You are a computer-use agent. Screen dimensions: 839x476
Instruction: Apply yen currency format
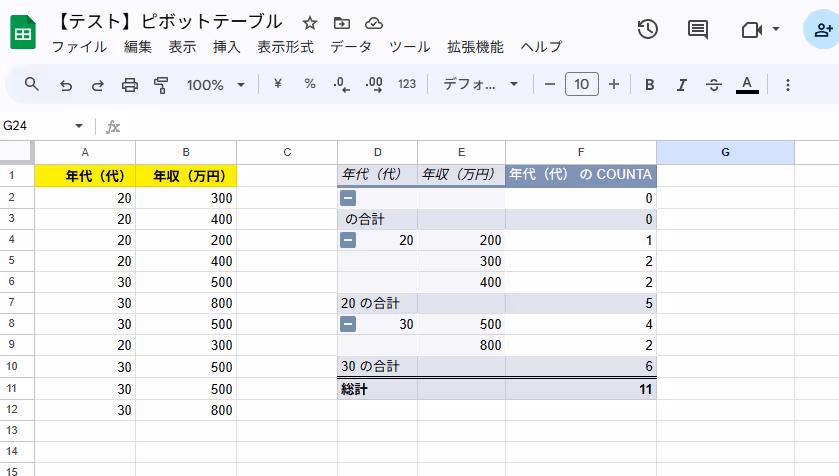[x=278, y=84]
